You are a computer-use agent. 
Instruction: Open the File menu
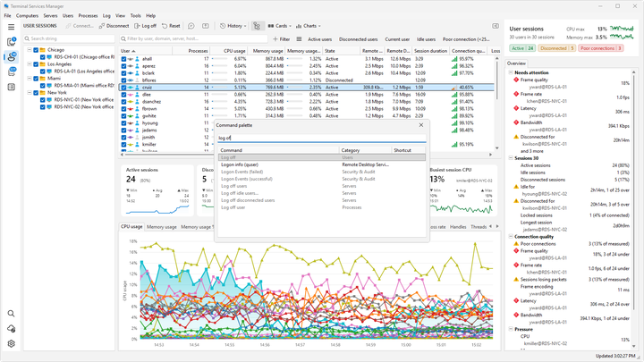pyautogui.click(x=7, y=15)
